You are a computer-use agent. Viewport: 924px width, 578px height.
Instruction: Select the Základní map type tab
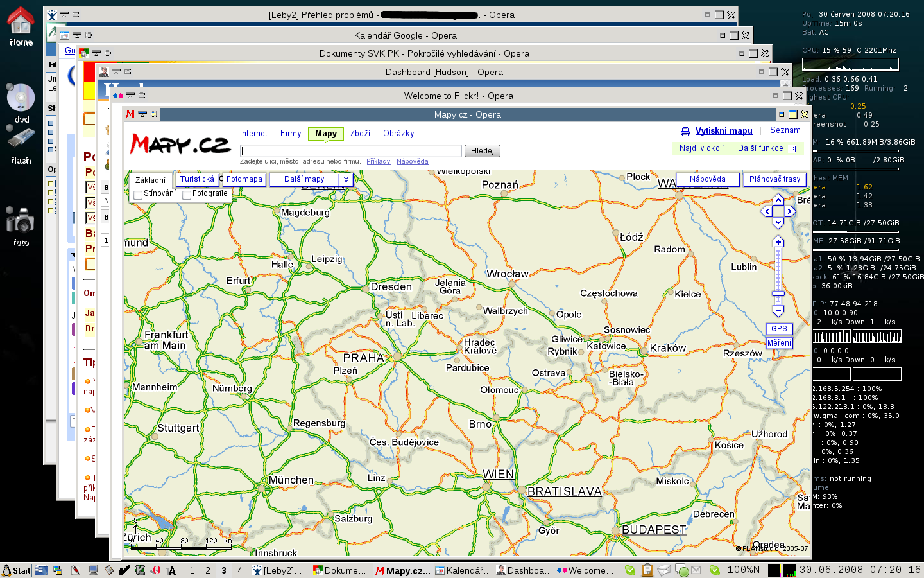(151, 180)
